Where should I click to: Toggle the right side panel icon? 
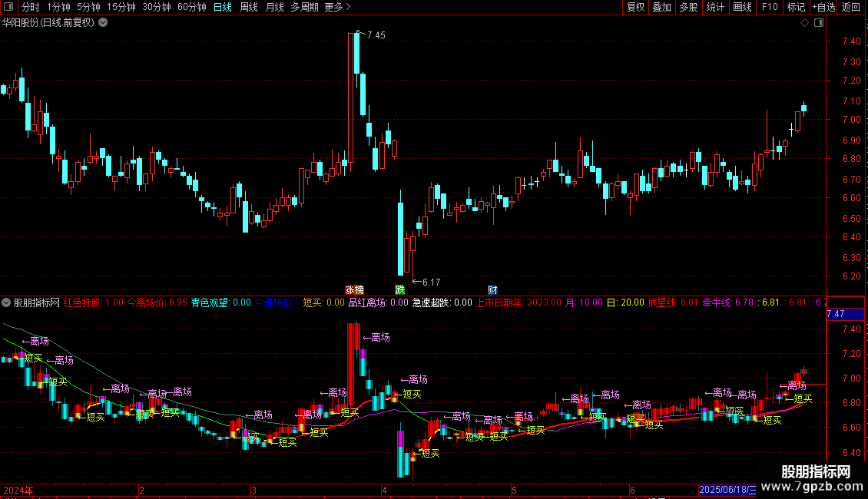point(819,23)
